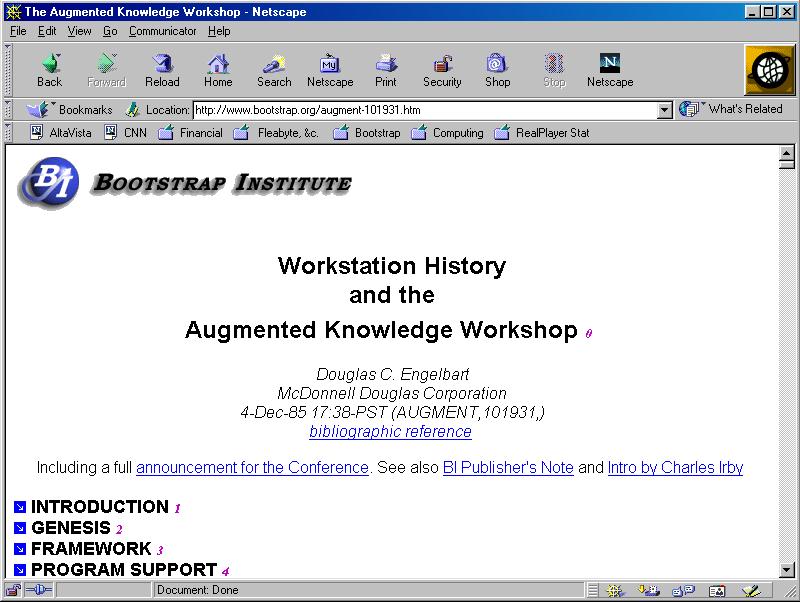Open BI Publisher's Note link

508,467
